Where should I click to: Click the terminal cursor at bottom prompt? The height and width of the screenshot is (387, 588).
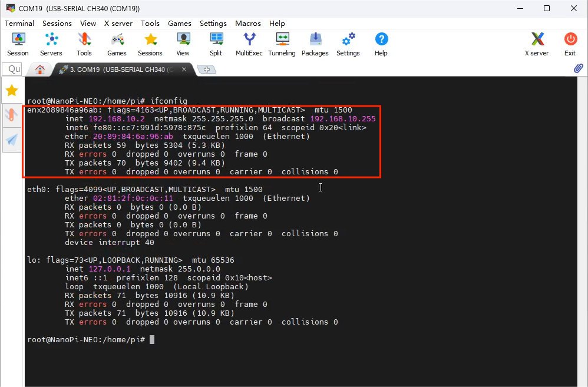point(152,340)
